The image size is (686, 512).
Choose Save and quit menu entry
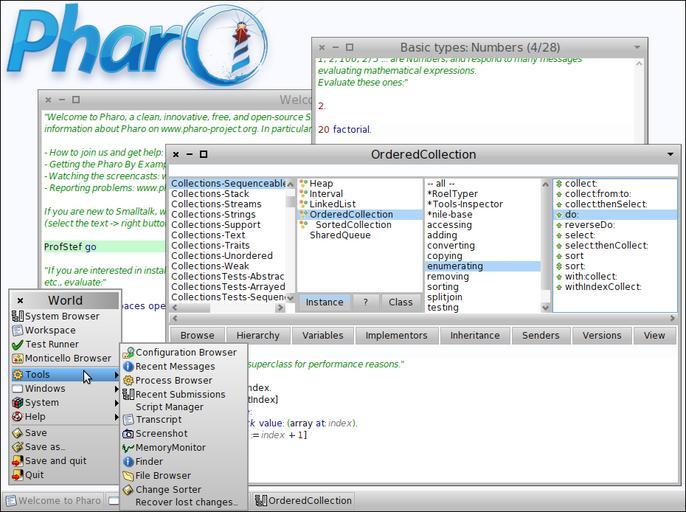[55, 461]
